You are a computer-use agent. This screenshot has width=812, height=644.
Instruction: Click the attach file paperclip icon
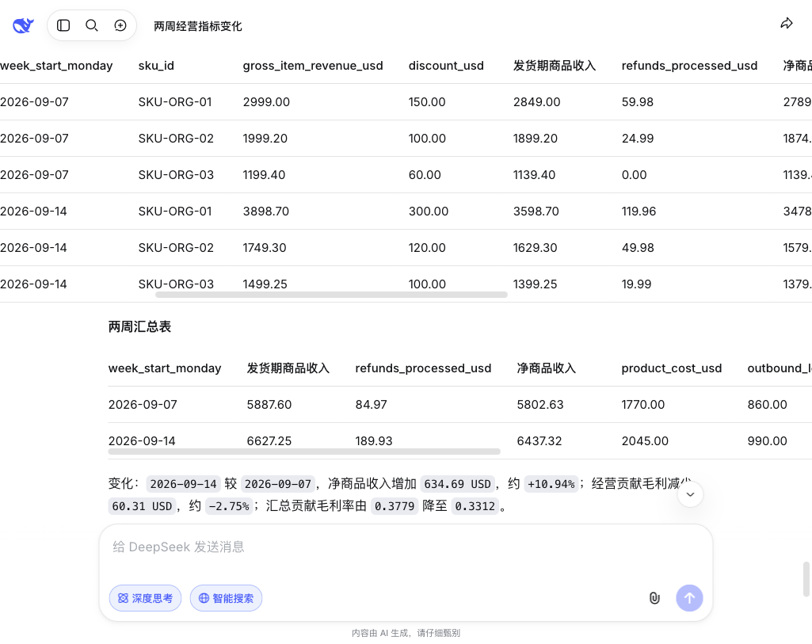pos(654,598)
